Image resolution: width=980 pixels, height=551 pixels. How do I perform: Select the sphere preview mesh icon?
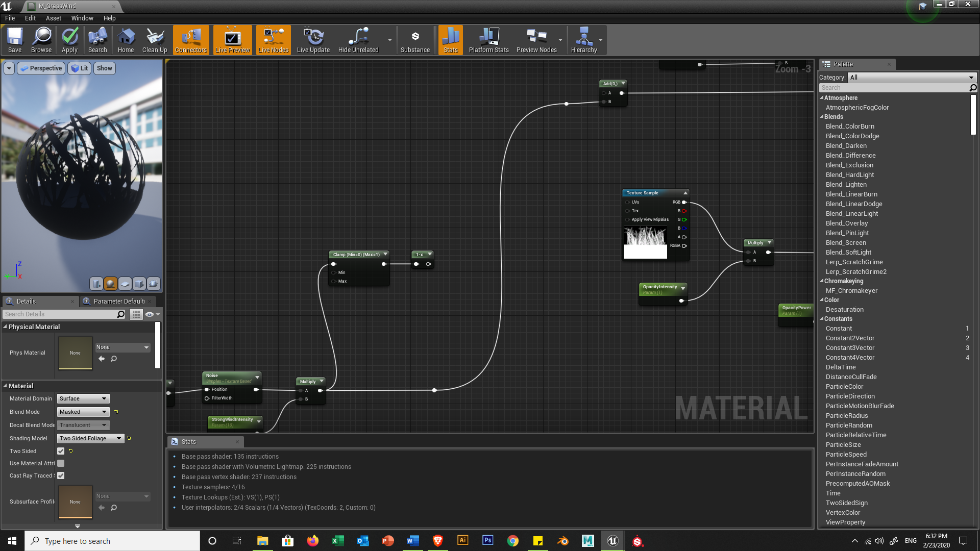(x=110, y=284)
